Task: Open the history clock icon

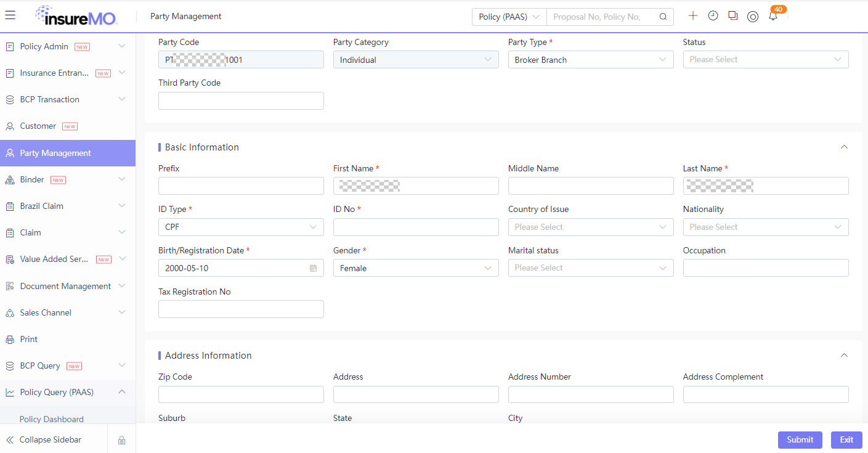Action: pos(713,16)
